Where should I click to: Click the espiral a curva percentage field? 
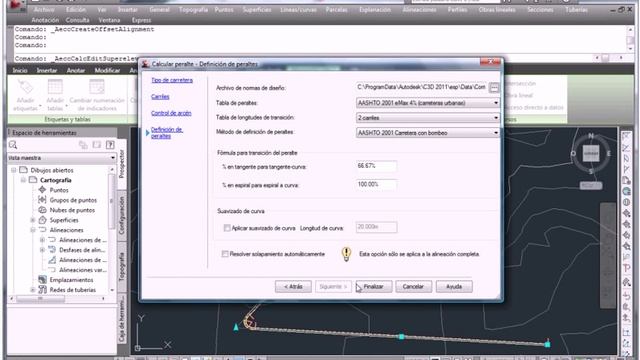point(376,184)
